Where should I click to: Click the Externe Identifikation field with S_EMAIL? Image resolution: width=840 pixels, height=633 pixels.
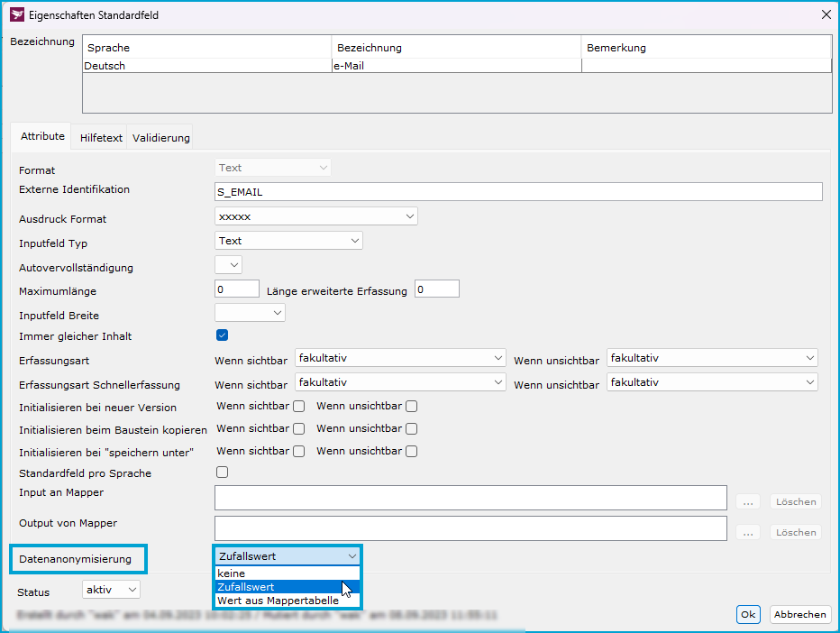click(518, 192)
